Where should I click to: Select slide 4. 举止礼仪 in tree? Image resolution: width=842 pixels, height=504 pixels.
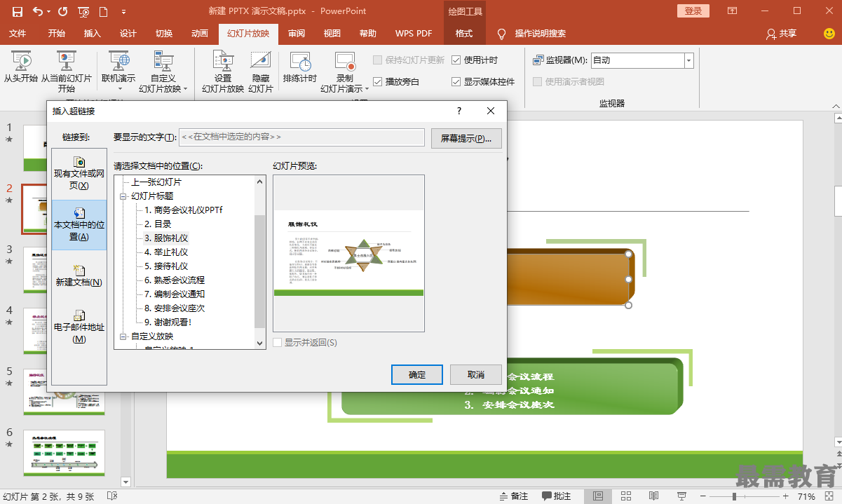(166, 252)
